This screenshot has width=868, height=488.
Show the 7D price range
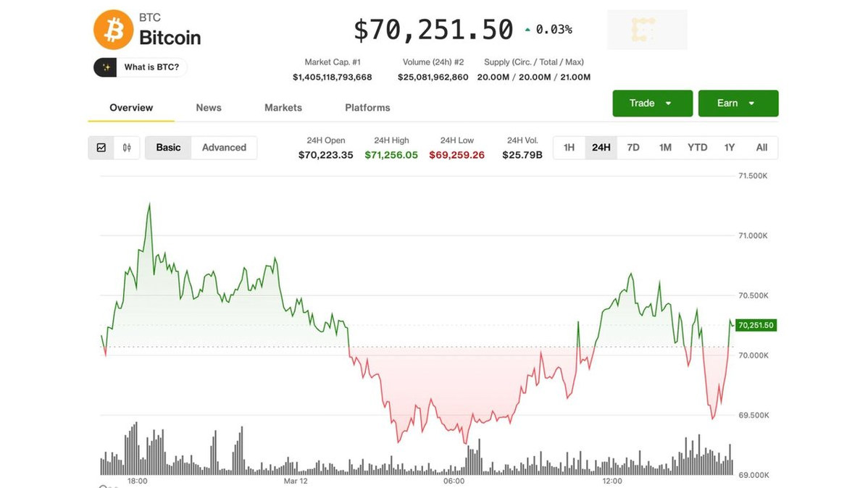[x=633, y=148]
